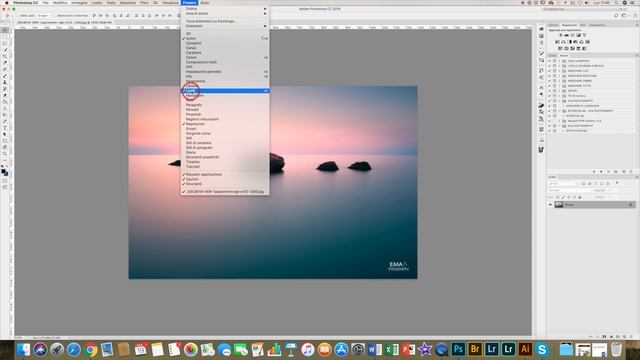The height and width of the screenshot is (360, 640).
Task: Open the search icon in options bar
Action: [x=616, y=16]
